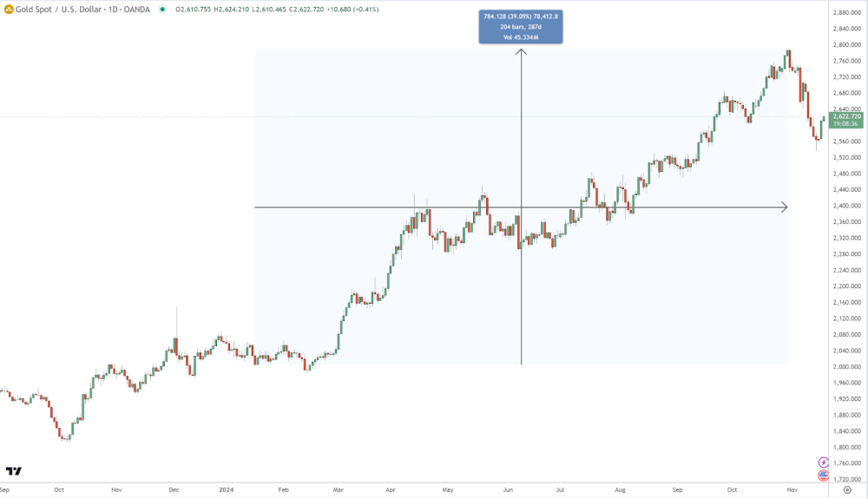Click the TradingView logo
The height and width of the screenshot is (499, 868).
click(x=13, y=471)
